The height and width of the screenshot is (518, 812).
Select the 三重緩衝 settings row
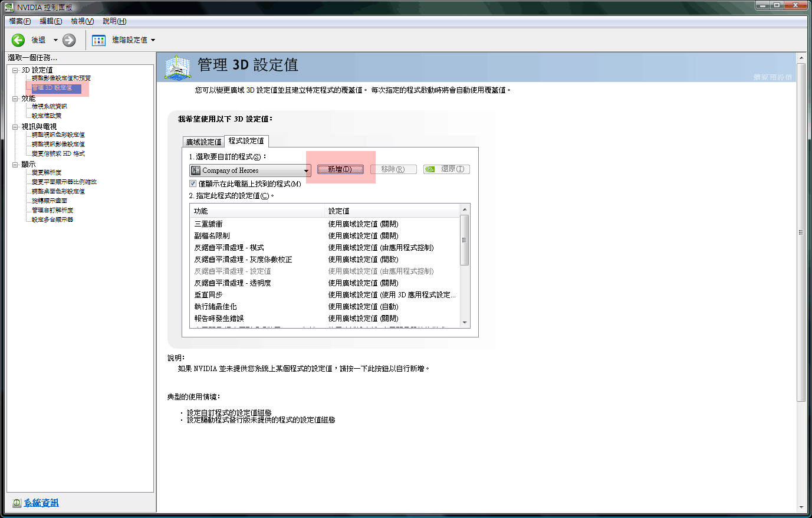click(x=325, y=224)
